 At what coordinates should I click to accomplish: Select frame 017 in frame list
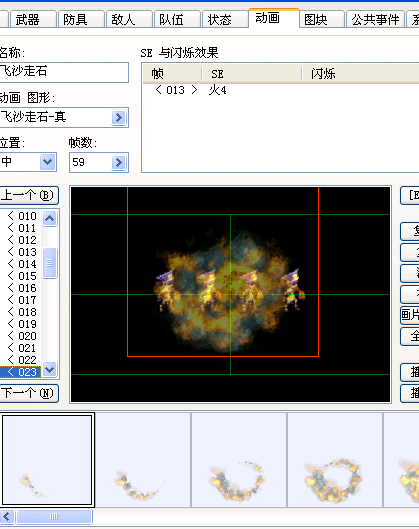pyautogui.click(x=21, y=300)
